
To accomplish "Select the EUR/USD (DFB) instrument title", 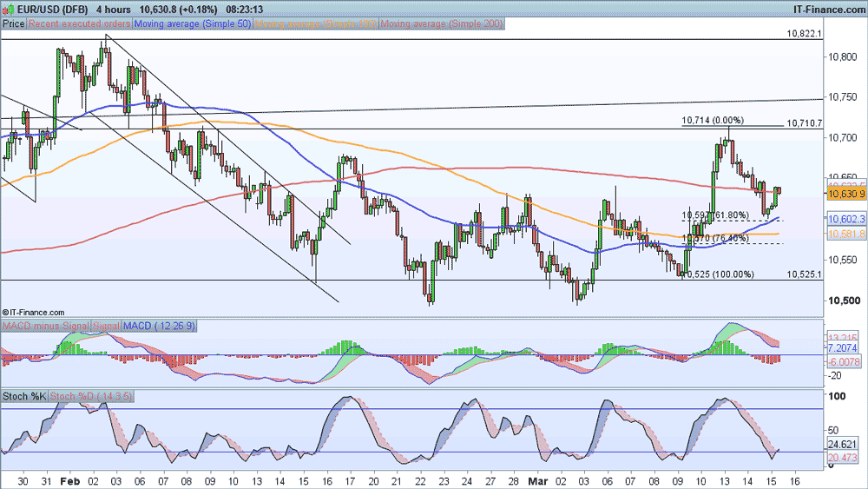I will point(52,10).
